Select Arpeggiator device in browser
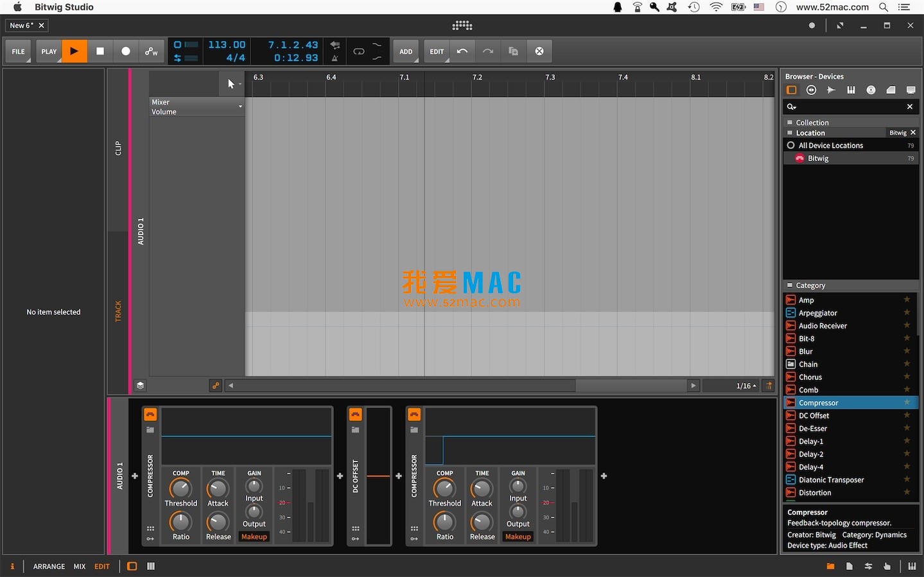This screenshot has width=924, height=577. coord(851,313)
